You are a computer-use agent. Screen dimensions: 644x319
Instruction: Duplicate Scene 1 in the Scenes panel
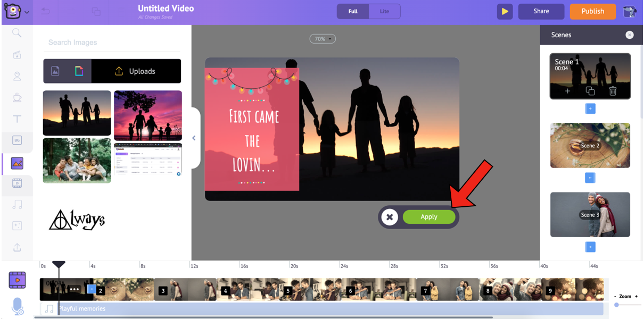point(590,91)
